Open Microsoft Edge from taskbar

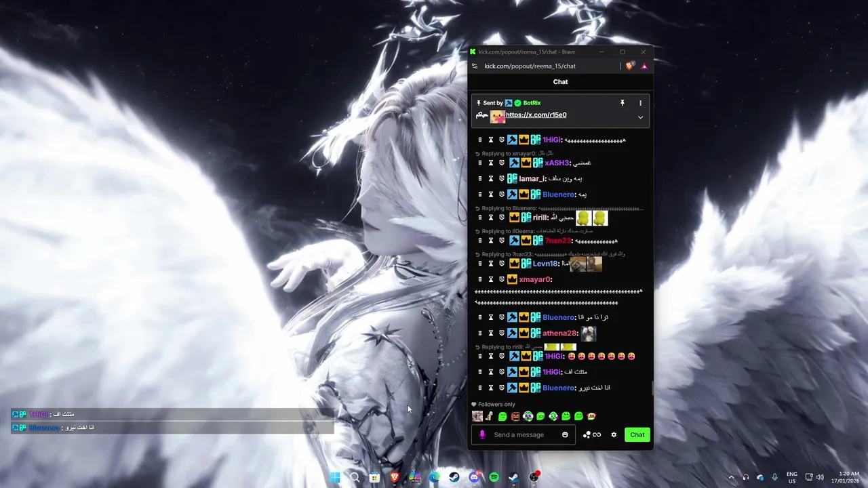(x=434, y=477)
